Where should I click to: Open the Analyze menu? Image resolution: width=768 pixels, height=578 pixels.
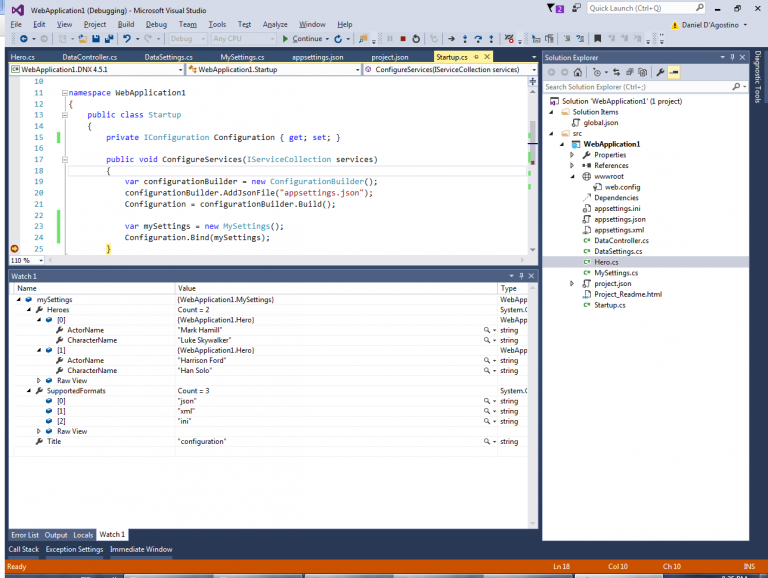click(275, 24)
